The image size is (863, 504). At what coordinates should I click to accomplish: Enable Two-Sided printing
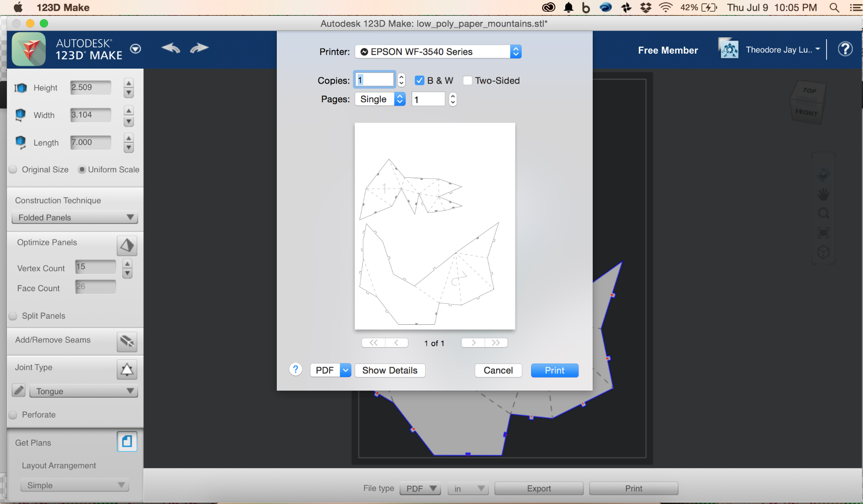pyautogui.click(x=468, y=80)
